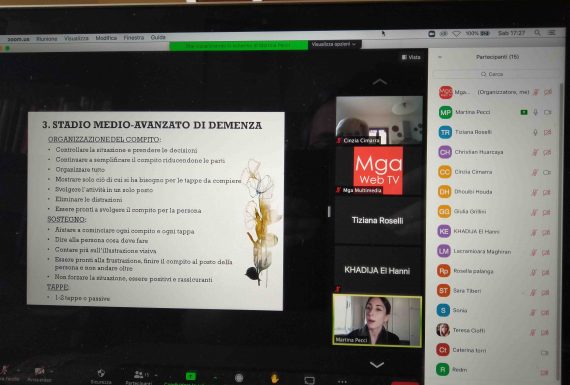Click the muted microphone icon in toolbar
Screen dimensions: 570x385
[x=4, y=370]
